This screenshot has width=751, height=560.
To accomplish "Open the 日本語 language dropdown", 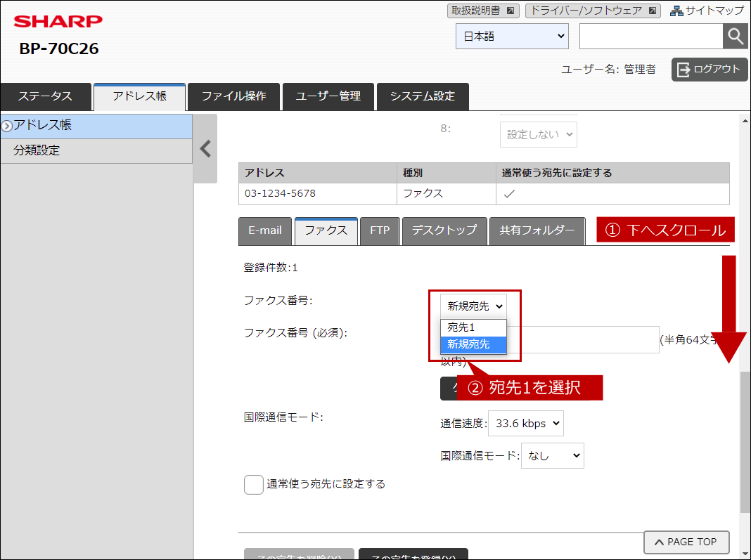I will pos(512,36).
